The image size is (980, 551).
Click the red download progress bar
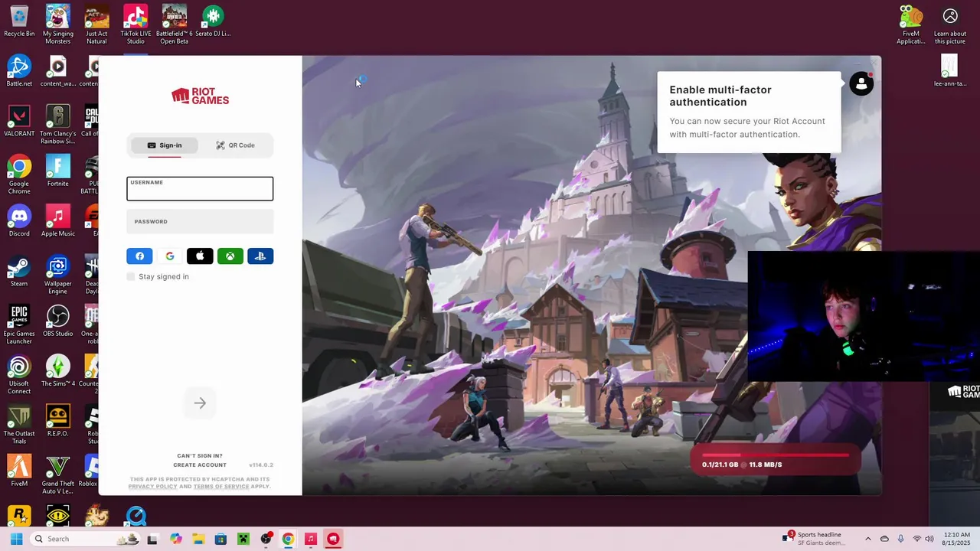(x=774, y=455)
